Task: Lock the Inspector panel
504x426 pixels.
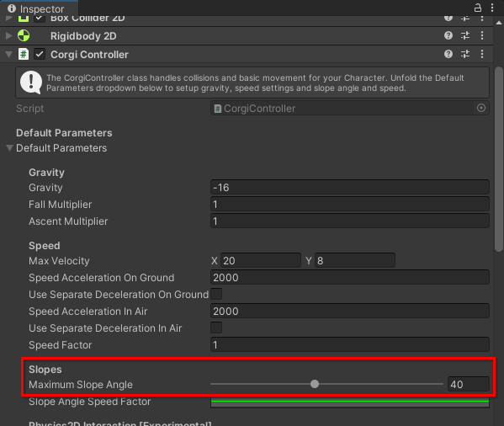Action: [x=478, y=8]
